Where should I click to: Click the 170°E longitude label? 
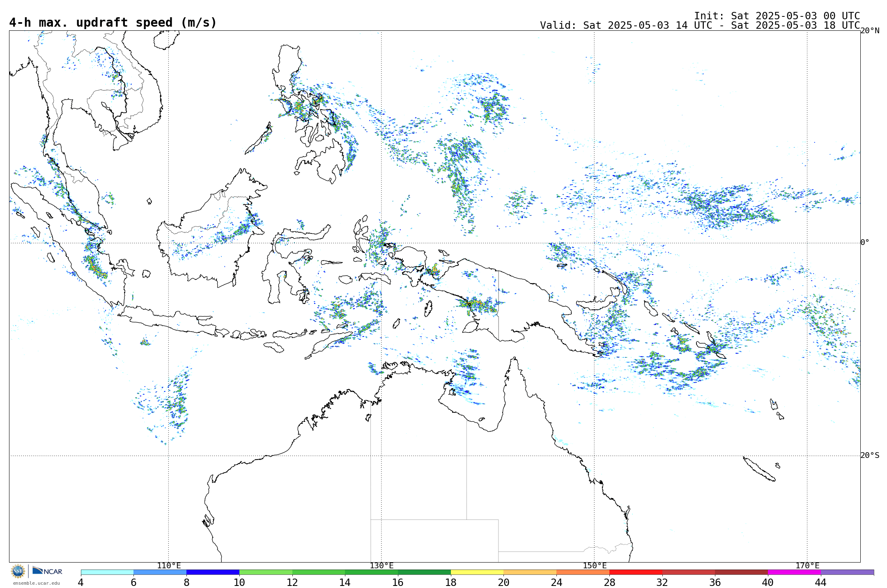pos(807,566)
